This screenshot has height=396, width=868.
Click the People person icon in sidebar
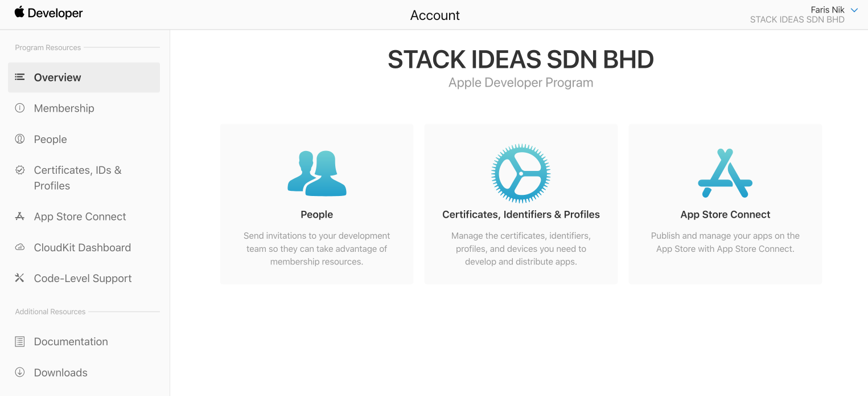tap(20, 138)
